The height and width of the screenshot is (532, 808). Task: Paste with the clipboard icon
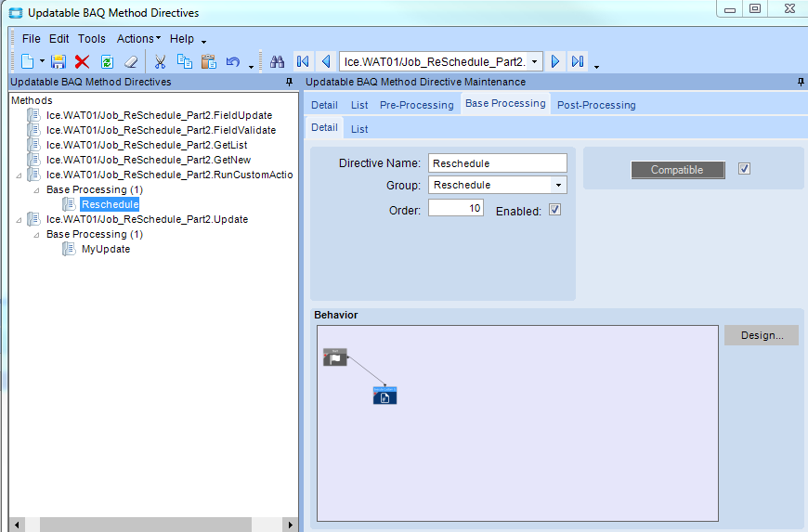coord(209,62)
